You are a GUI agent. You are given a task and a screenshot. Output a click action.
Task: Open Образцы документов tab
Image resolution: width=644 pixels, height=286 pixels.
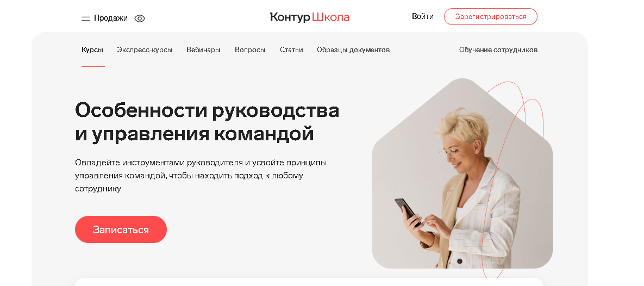coord(353,49)
